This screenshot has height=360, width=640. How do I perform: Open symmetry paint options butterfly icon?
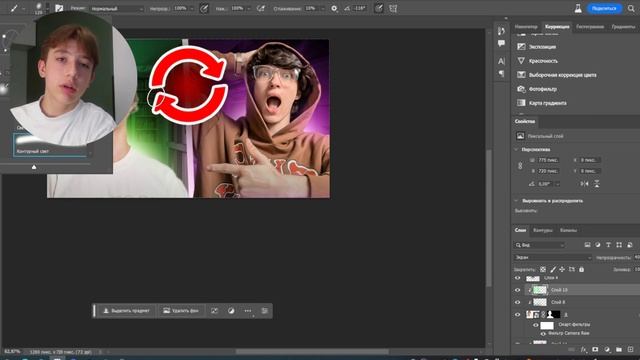click(393, 8)
